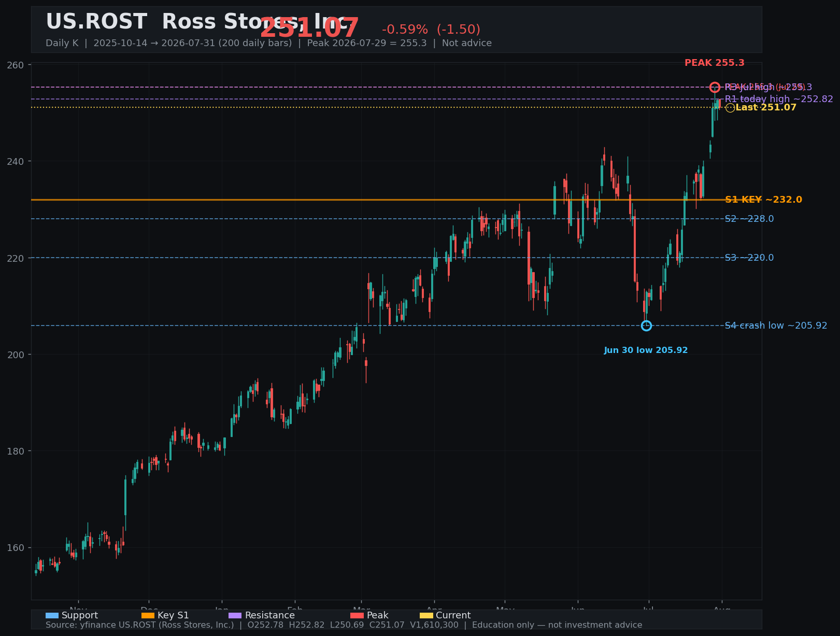Click the yellow circle beside Last 251.07
Screen dimensions: 840x636
[730, 107]
